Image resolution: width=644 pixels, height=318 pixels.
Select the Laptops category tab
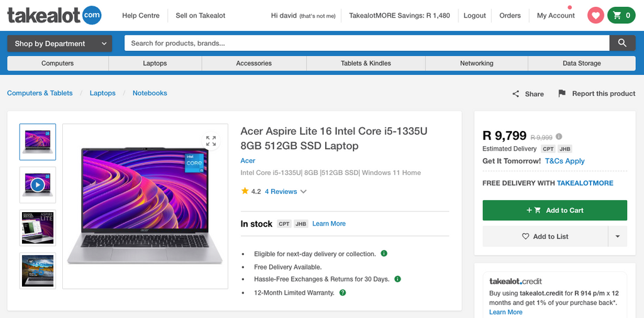[155, 64]
